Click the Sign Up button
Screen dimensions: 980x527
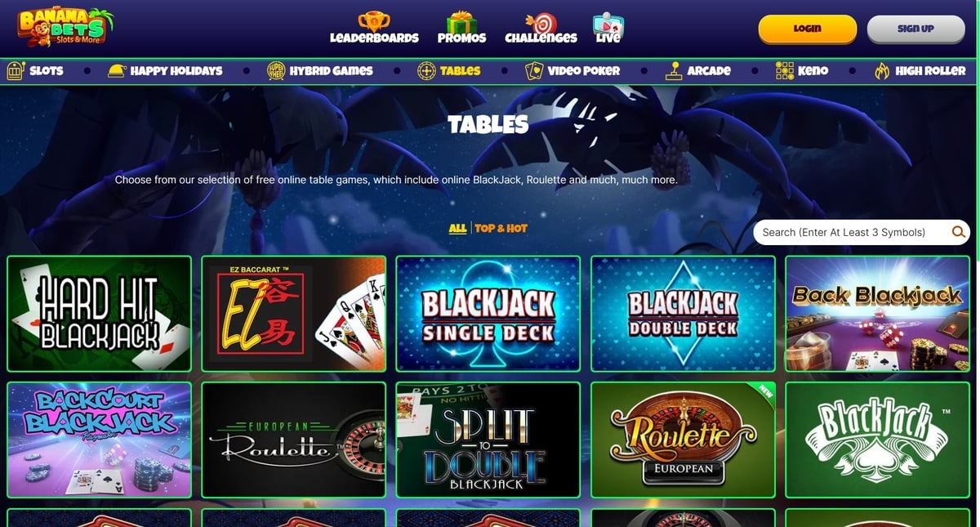[x=915, y=29]
